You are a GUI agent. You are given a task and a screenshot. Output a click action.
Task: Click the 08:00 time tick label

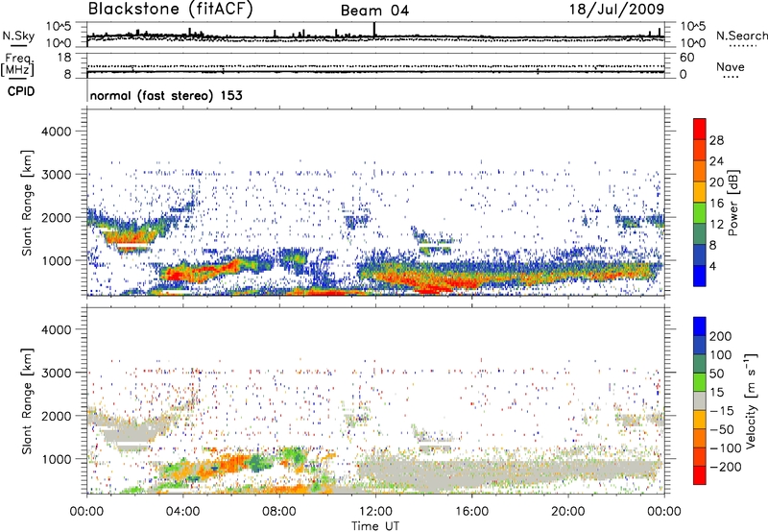click(x=278, y=512)
